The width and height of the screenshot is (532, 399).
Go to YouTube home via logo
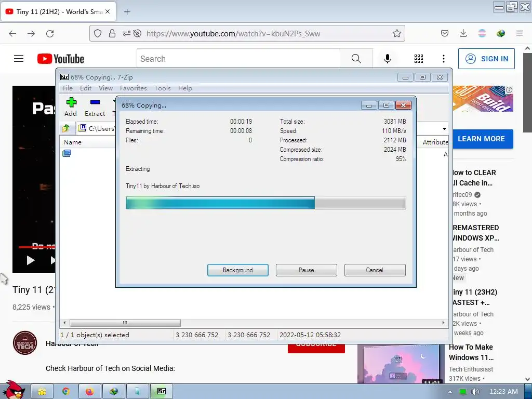[x=61, y=59]
